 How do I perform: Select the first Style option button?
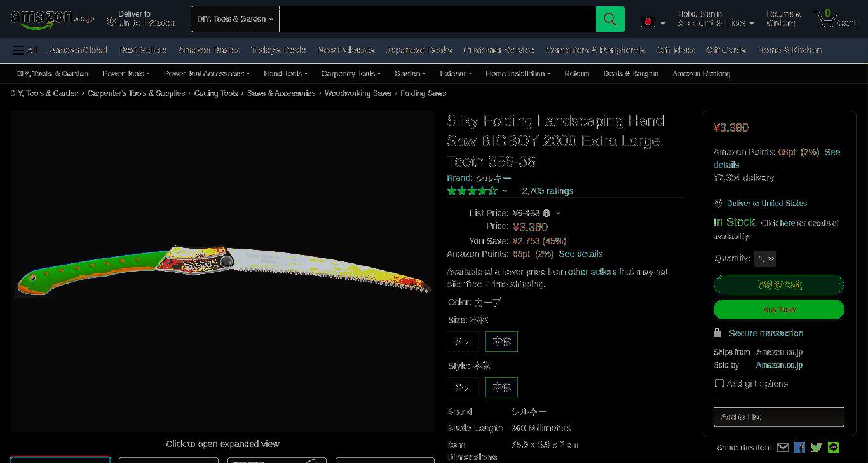pyautogui.click(x=463, y=387)
